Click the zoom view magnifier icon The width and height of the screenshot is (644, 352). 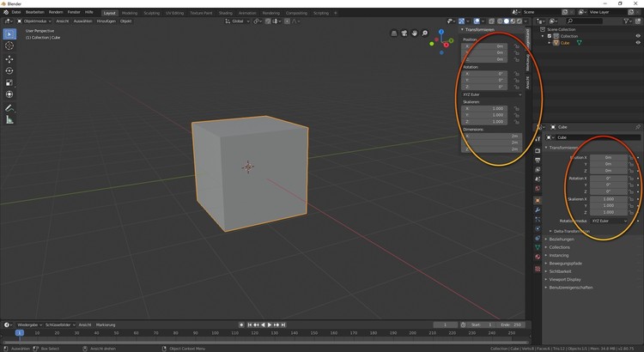(425, 33)
